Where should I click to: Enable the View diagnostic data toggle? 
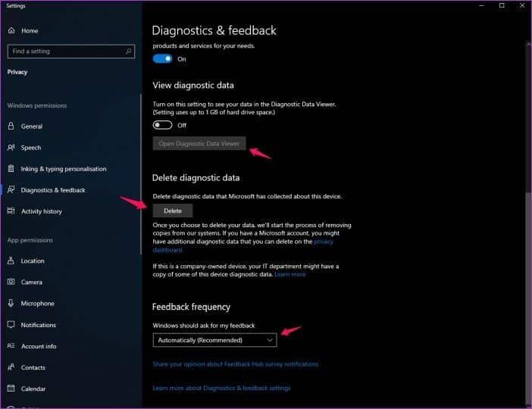pyautogui.click(x=162, y=125)
